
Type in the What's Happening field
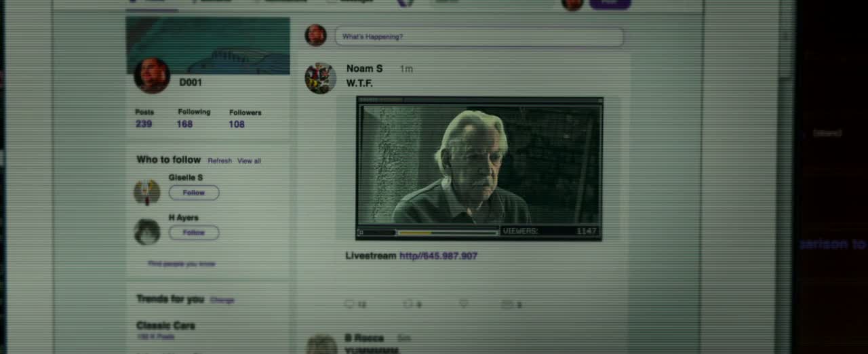(479, 37)
